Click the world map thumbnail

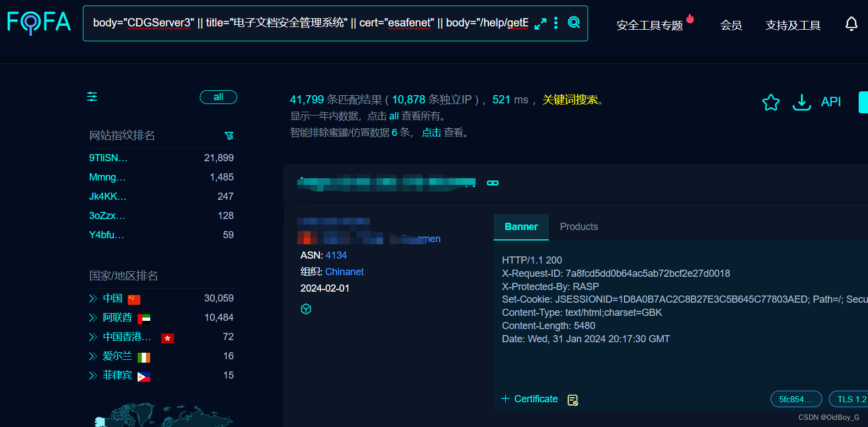163,416
